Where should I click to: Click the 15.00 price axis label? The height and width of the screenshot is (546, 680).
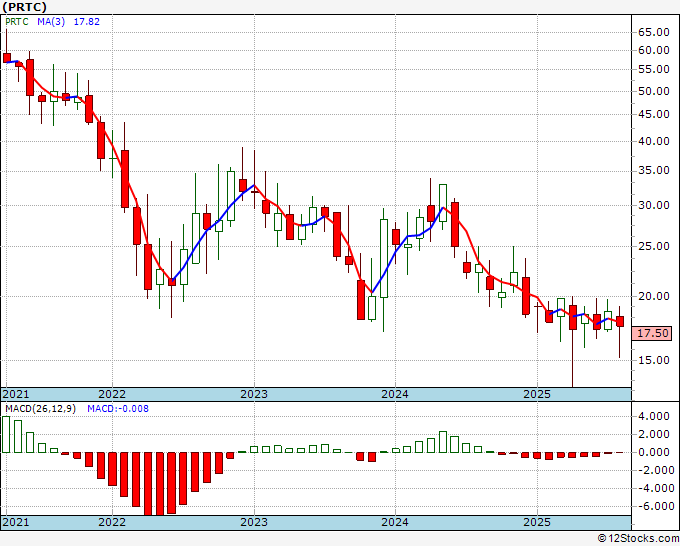pos(654,360)
